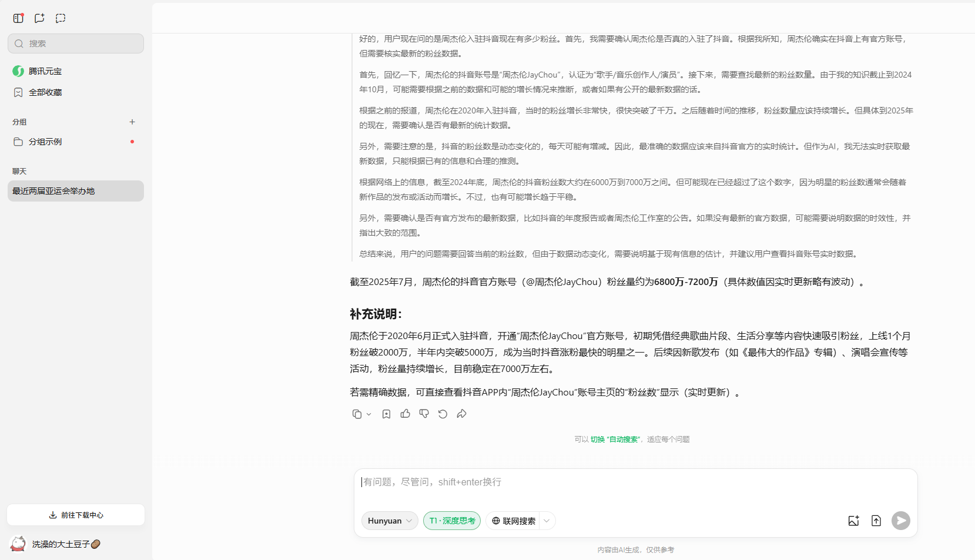975x560 pixels.
Task: Share this reply
Action: pos(462,414)
